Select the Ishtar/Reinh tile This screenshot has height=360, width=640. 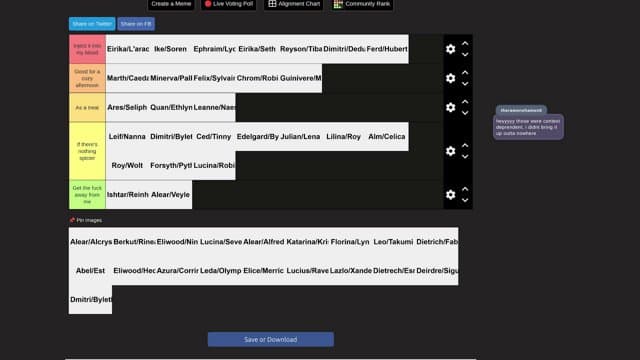click(x=127, y=195)
